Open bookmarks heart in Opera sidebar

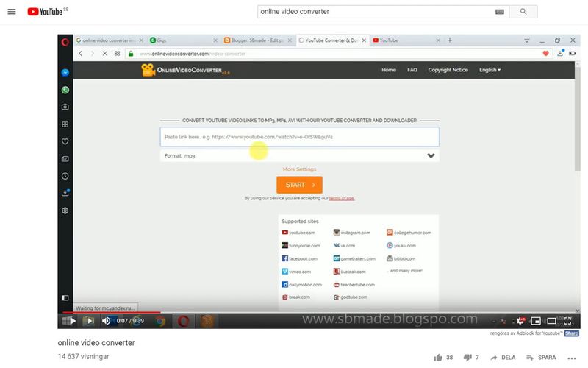[65, 141]
